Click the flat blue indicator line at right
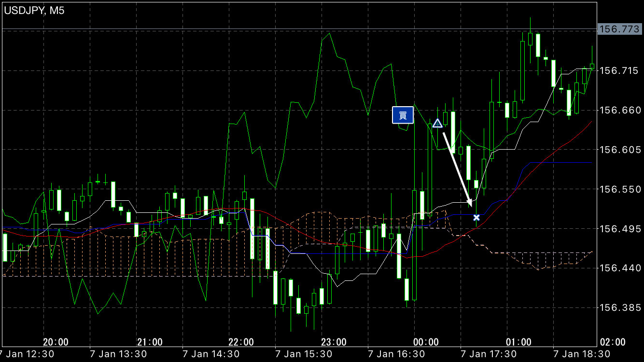This screenshot has width=644, height=362. click(x=560, y=163)
